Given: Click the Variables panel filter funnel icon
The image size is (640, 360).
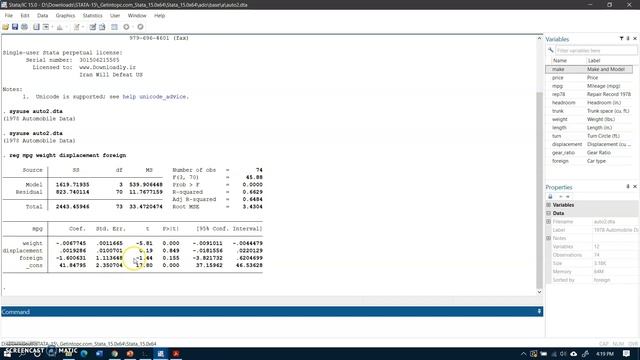Looking at the screenshot, I should [x=621, y=38].
